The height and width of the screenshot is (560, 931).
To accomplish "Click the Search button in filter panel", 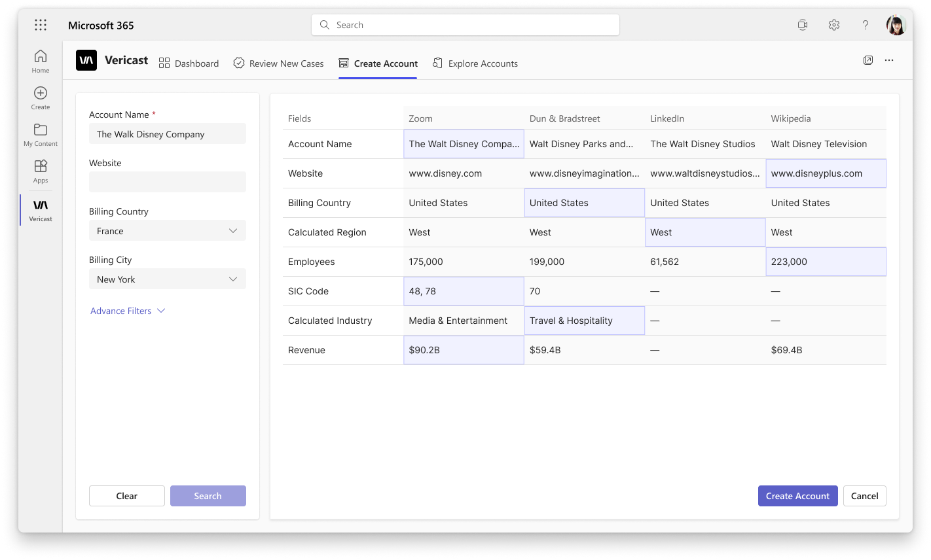I will [208, 496].
